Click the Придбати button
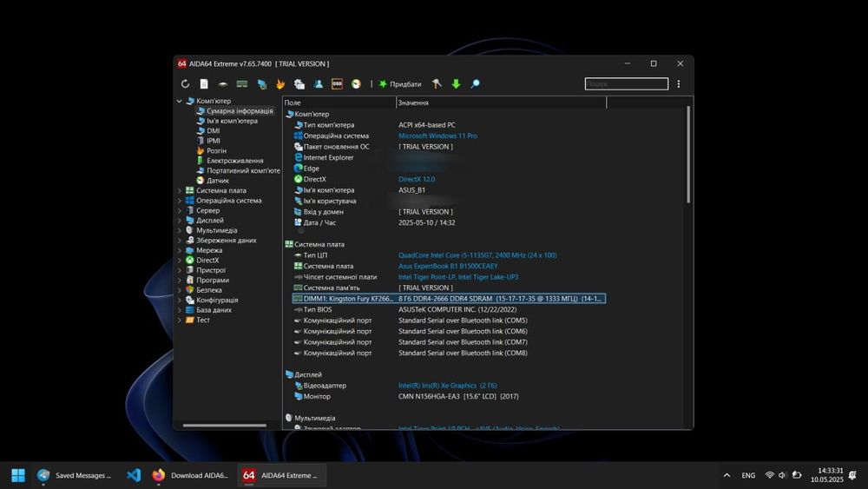 click(400, 84)
